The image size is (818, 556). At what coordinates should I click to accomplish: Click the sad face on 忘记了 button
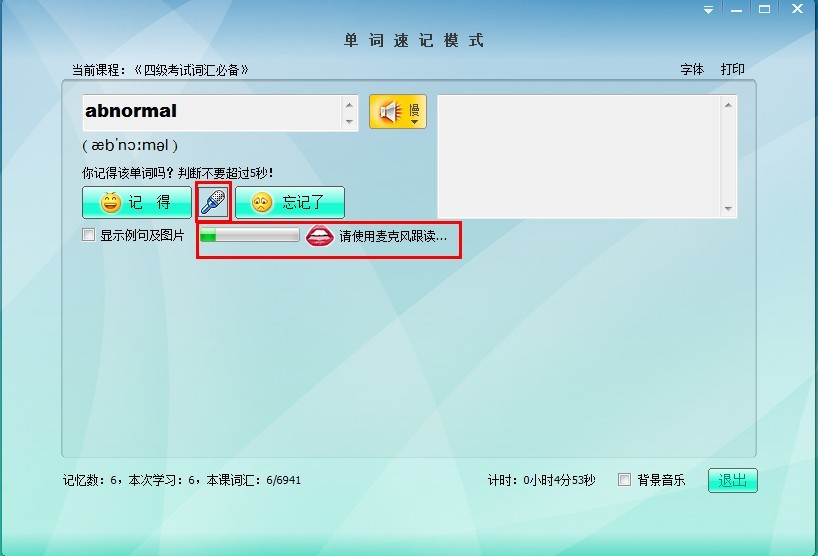(x=262, y=203)
